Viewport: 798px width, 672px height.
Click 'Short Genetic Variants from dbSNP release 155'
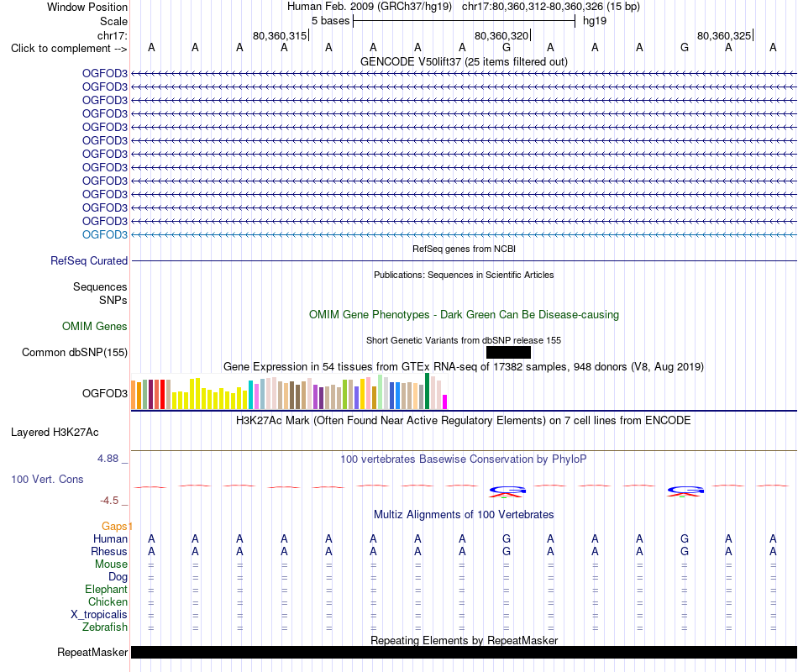[464, 340]
